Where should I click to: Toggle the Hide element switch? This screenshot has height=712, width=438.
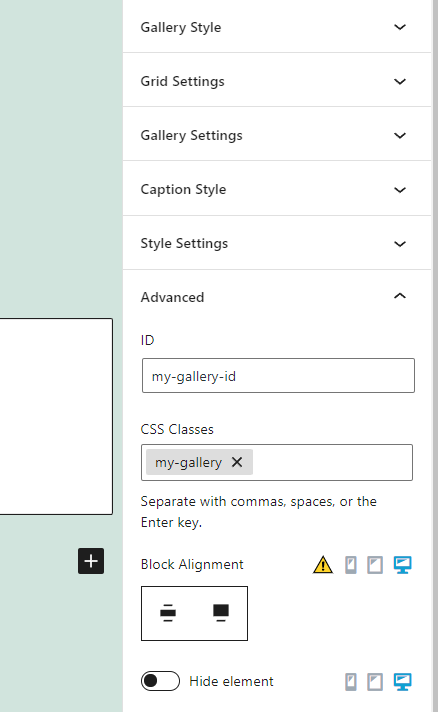[x=160, y=681]
